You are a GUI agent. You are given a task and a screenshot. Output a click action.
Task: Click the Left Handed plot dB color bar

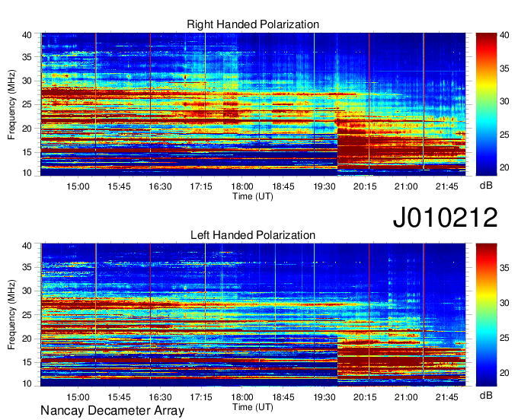click(486, 315)
